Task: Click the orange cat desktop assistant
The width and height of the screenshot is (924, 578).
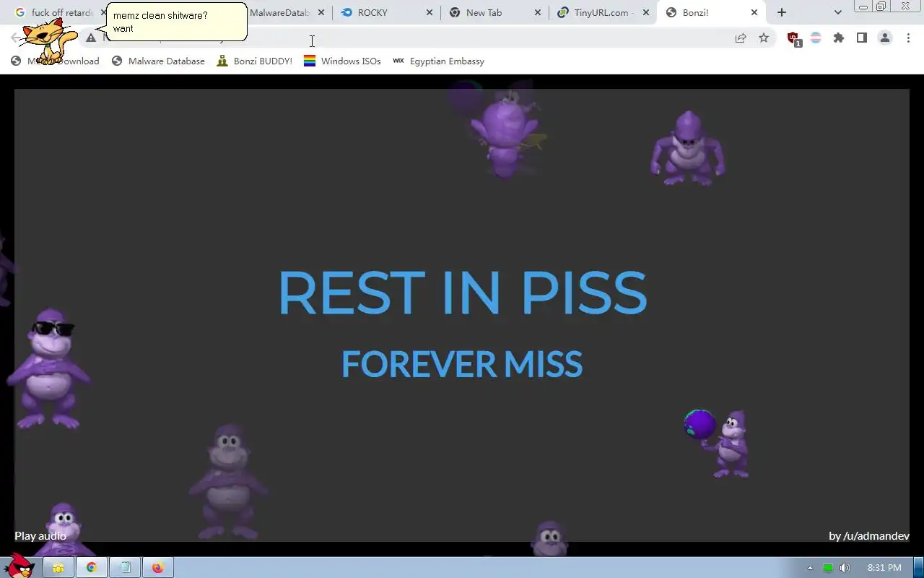Action: pyautogui.click(x=47, y=41)
